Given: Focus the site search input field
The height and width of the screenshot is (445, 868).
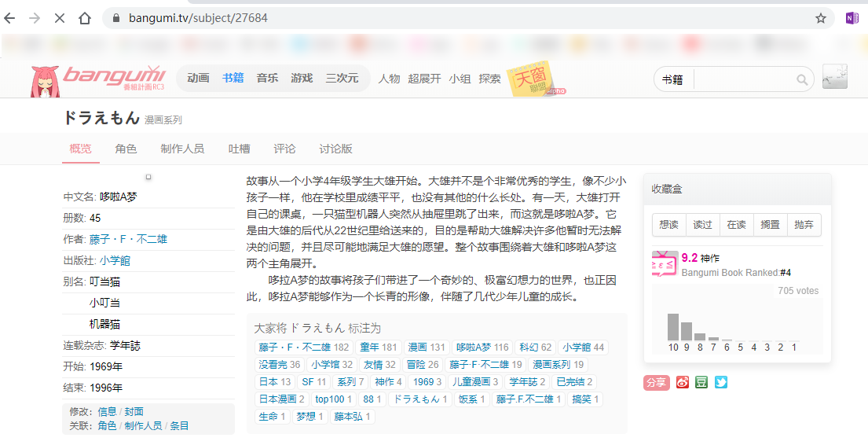Looking at the screenshot, I should 744,79.
